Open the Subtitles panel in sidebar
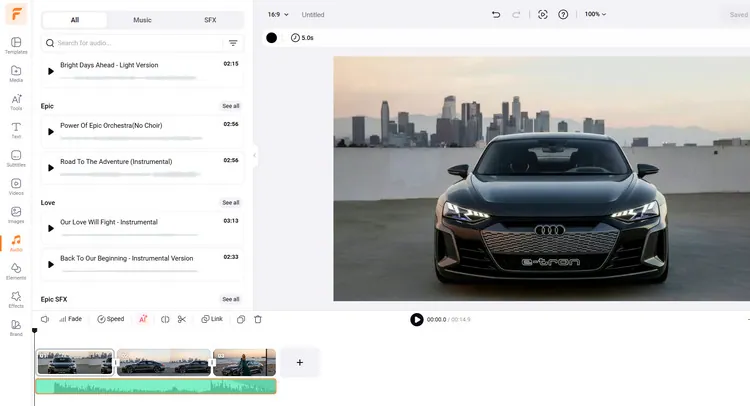Screen dimensions: 750x406 pos(16,158)
